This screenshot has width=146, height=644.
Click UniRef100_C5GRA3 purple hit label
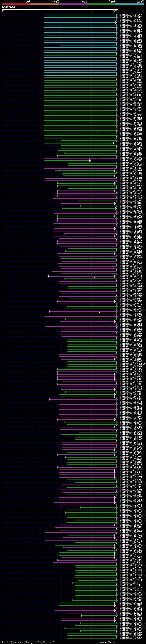131,168
